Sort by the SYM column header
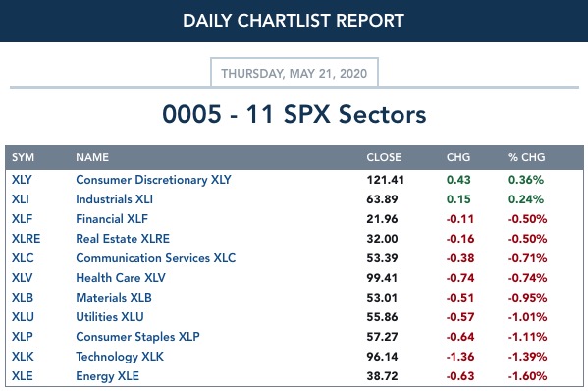588x391 pixels. coord(23,157)
